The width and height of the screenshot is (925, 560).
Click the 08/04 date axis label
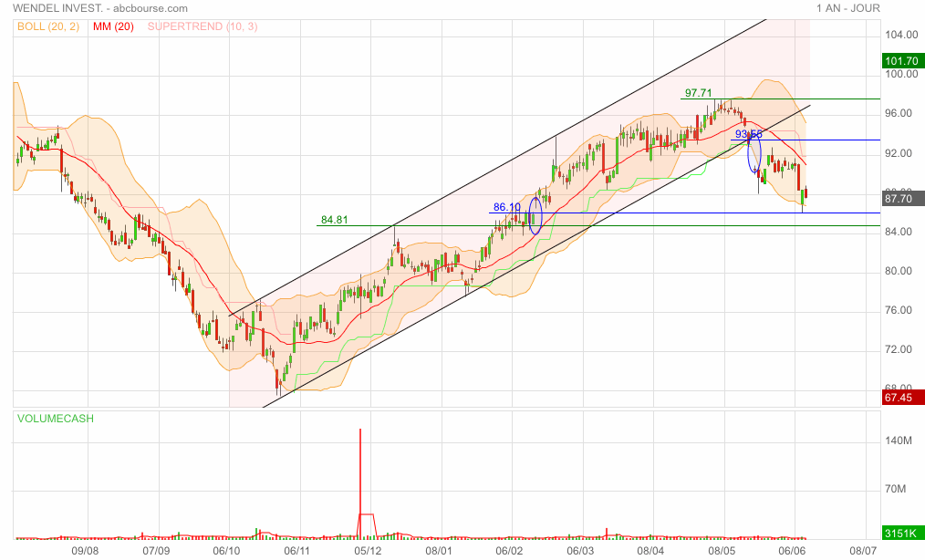click(650, 551)
